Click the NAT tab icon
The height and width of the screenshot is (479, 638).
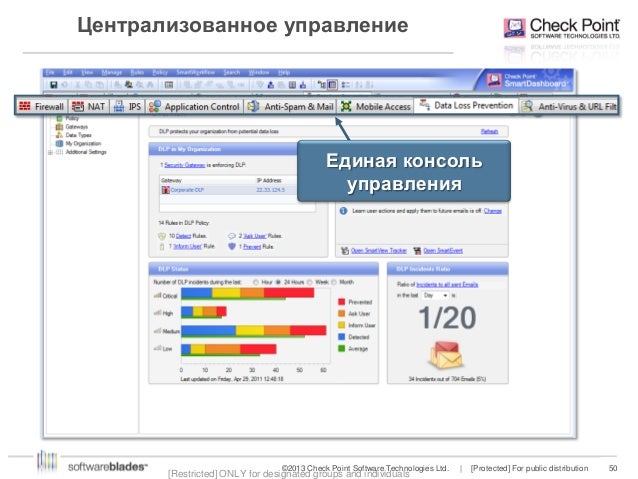78,106
